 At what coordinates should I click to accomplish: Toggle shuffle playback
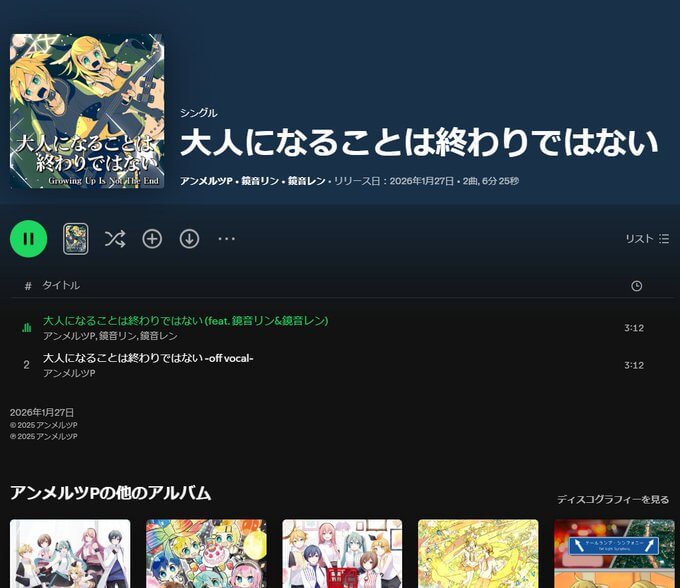(x=115, y=239)
